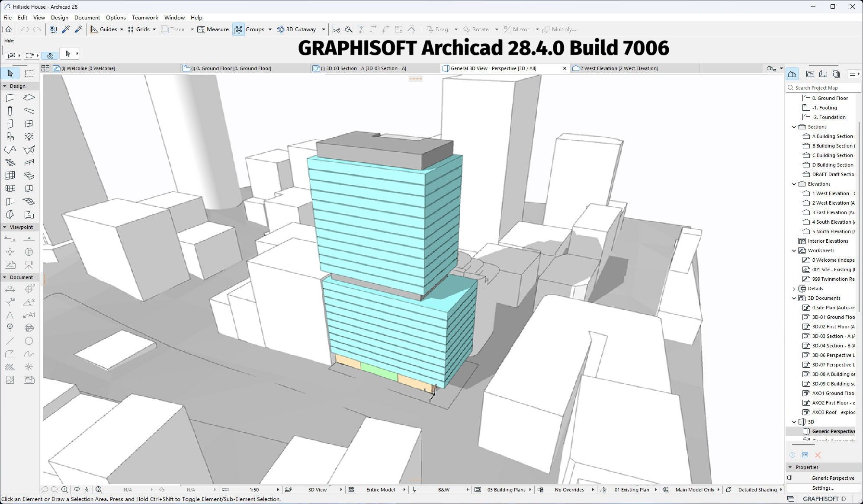Click the No Overrides graphic override button
Viewport: 863px width, 504px height.
point(569,490)
